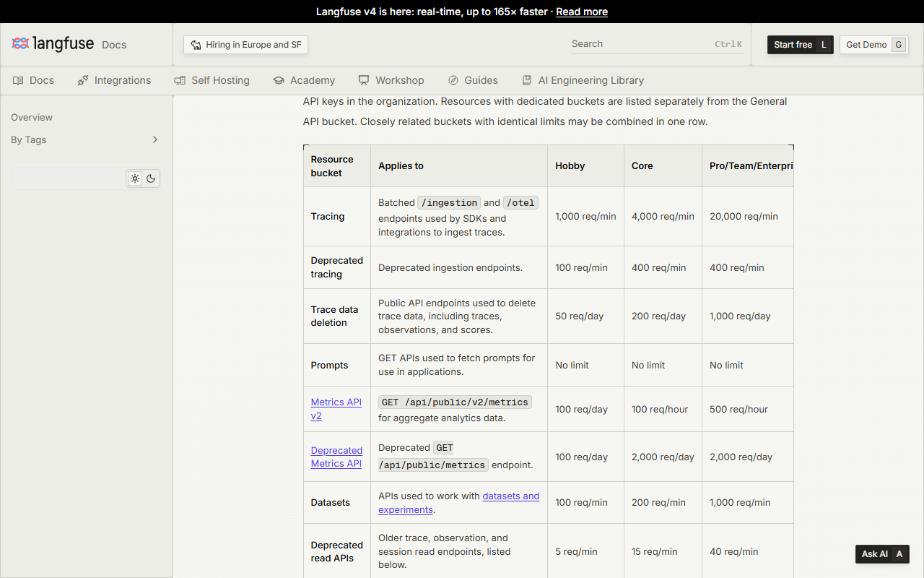This screenshot has width=924, height=578.
Task: Click the Core column header
Action: 642,165
